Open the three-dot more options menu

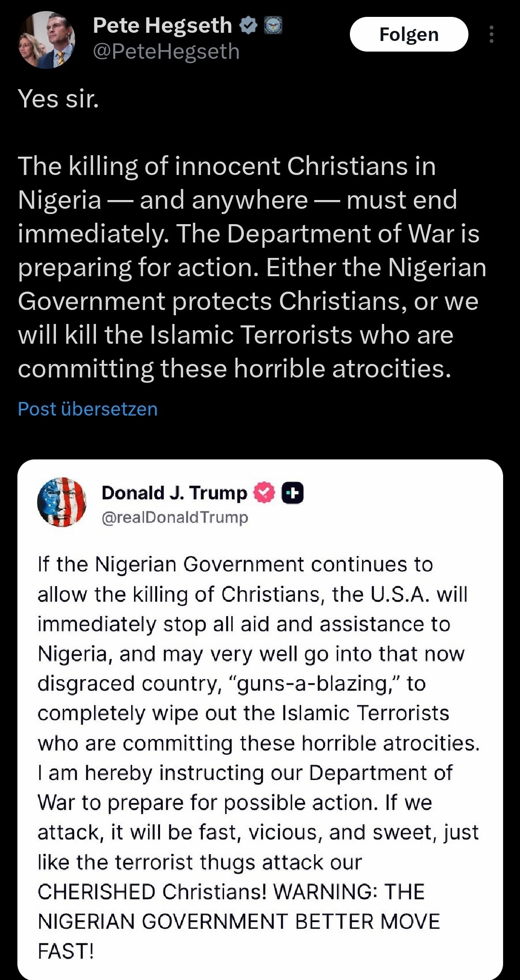coord(491,34)
